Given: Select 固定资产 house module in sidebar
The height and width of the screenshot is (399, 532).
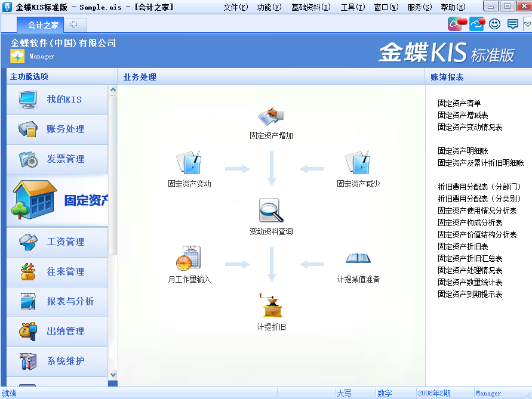Looking at the screenshot, I should (57, 200).
